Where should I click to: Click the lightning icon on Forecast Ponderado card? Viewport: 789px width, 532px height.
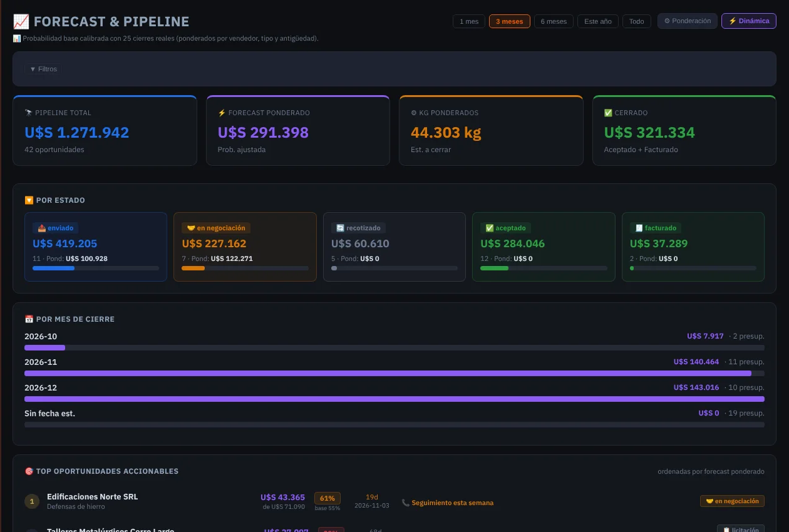pyautogui.click(x=222, y=113)
